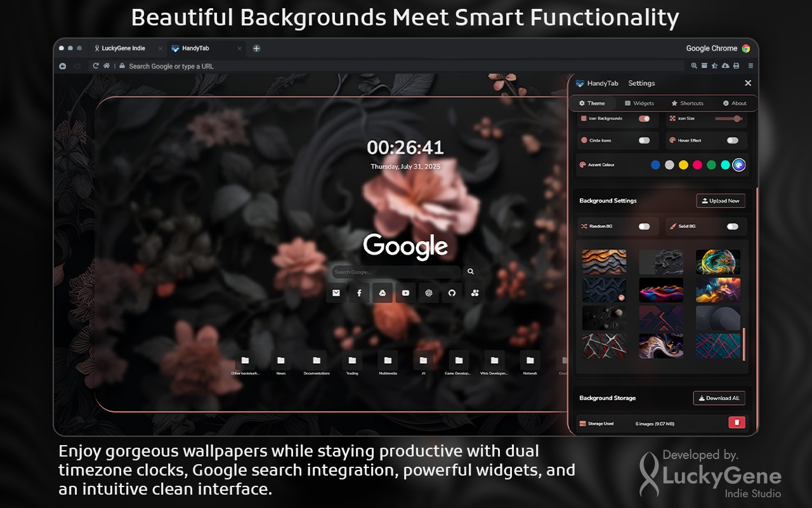
Task: Enable the Random BG switch
Action: click(644, 226)
